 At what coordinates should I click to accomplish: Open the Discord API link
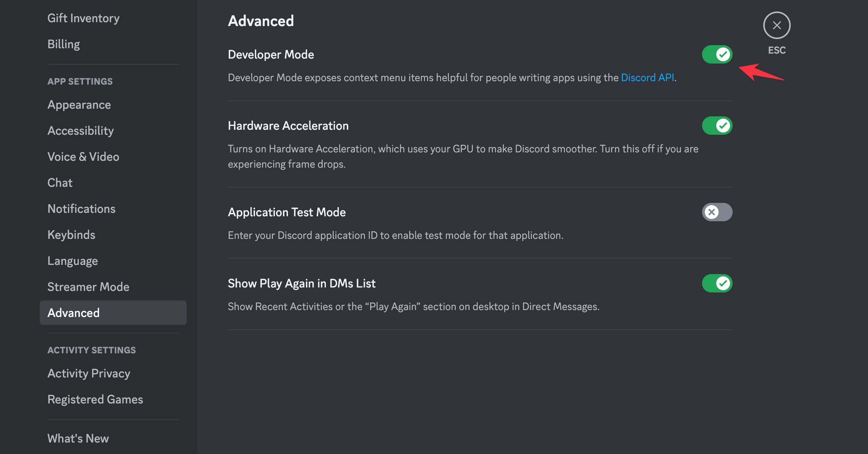(x=647, y=77)
